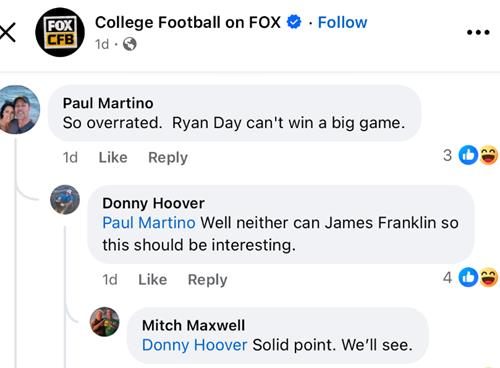
Task: Open College Football on FOX page name
Action: coord(188,22)
